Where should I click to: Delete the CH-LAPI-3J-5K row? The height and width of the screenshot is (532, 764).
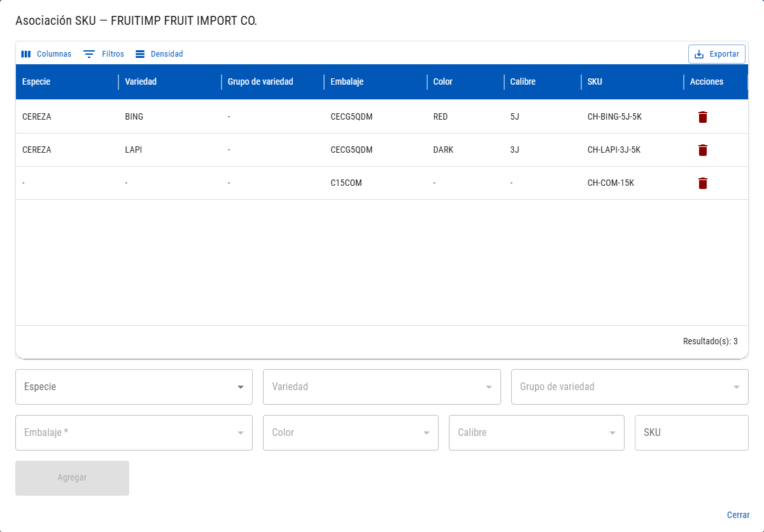[x=702, y=150]
